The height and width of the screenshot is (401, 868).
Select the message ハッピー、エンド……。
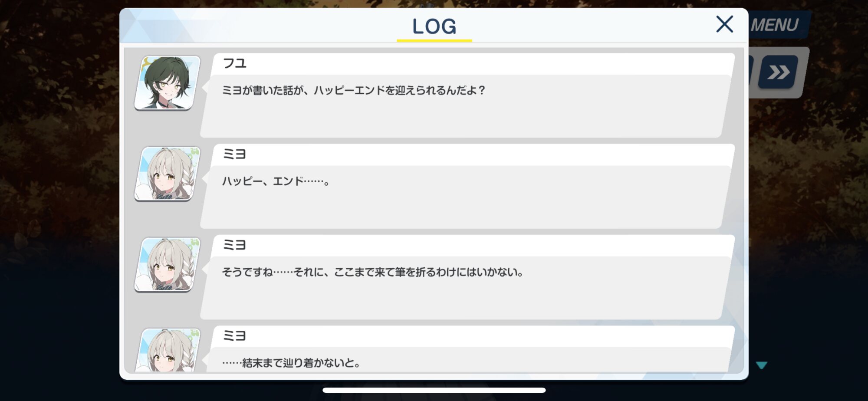click(x=467, y=197)
